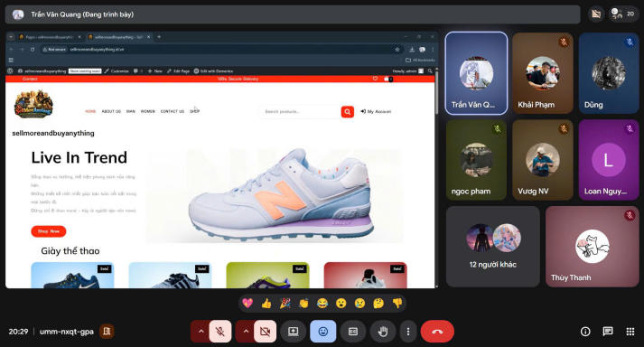
Task: Toggle the emoji reactions bar button
Action: [x=322, y=332]
